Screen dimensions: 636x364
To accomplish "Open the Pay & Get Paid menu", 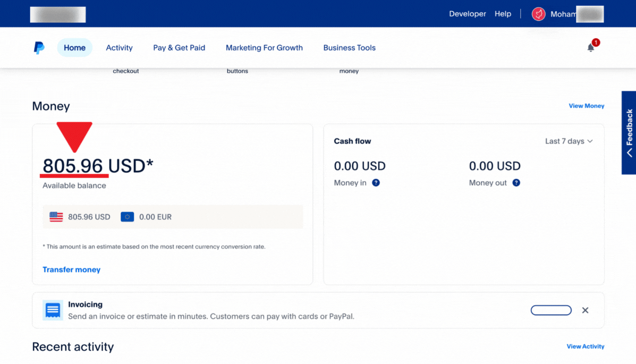I will [x=179, y=48].
